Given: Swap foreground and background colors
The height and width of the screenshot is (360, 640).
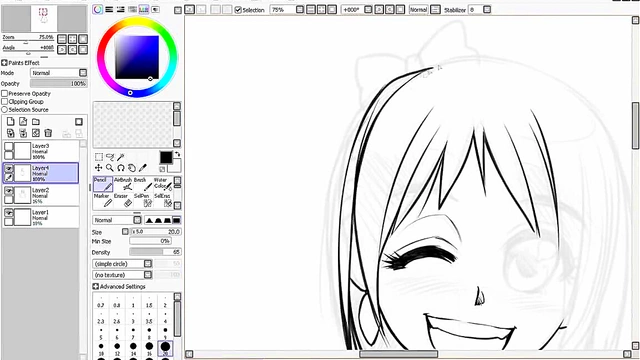Looking at the screenshot, I should pos(178,154).
